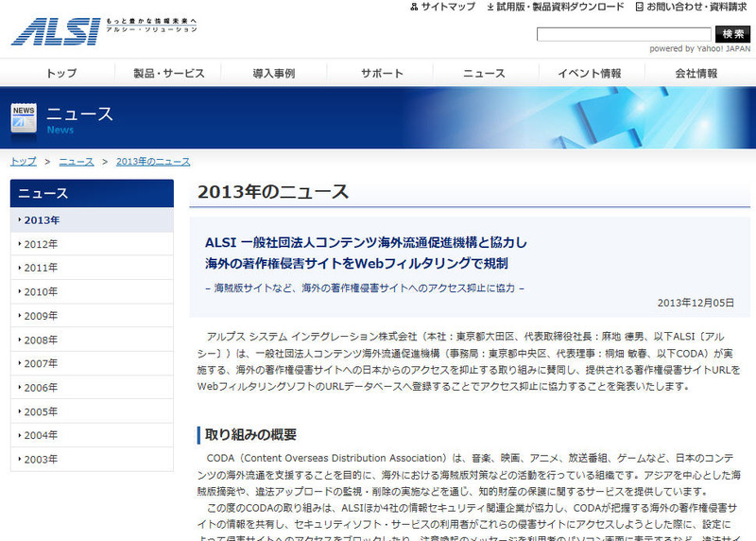This screenshot has height=541, width=756.
Task: Select 2007年 in sidebar year list
Action: [x=41, y=363]
